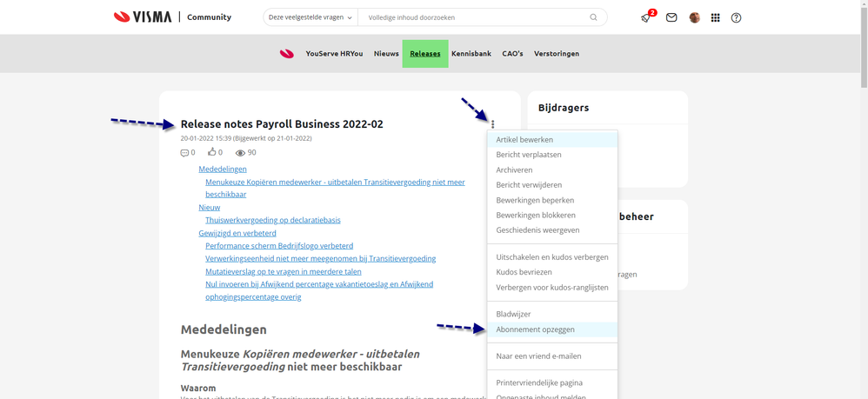This screenshot has width=868, height=399.
Task: Open the Kennisbank tab
Action: tap(471, 54)
